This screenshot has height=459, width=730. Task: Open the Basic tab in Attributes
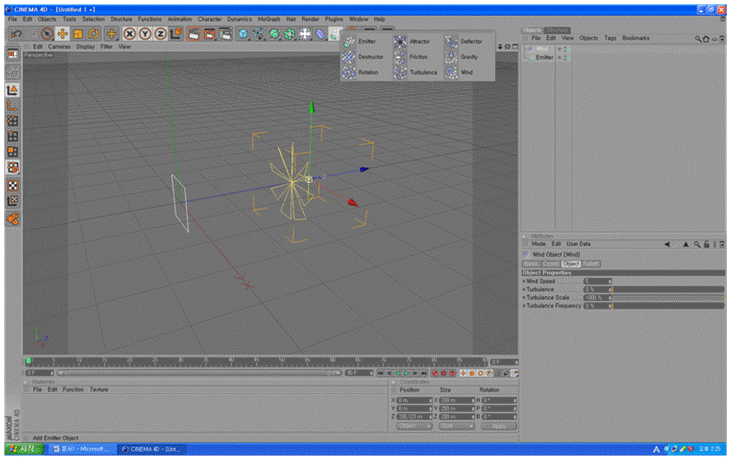(530, 263)
